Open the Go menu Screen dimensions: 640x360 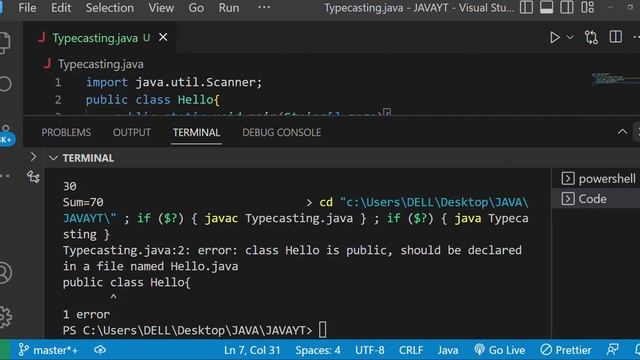point(196,8)
